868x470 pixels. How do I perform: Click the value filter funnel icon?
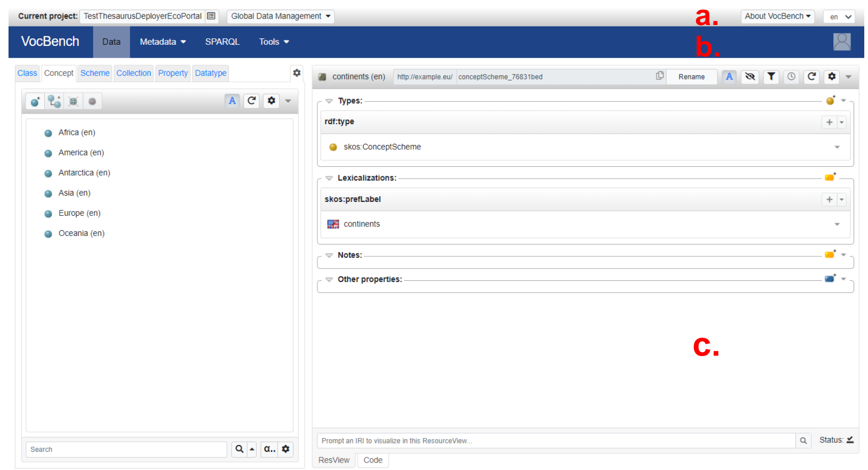771,77
